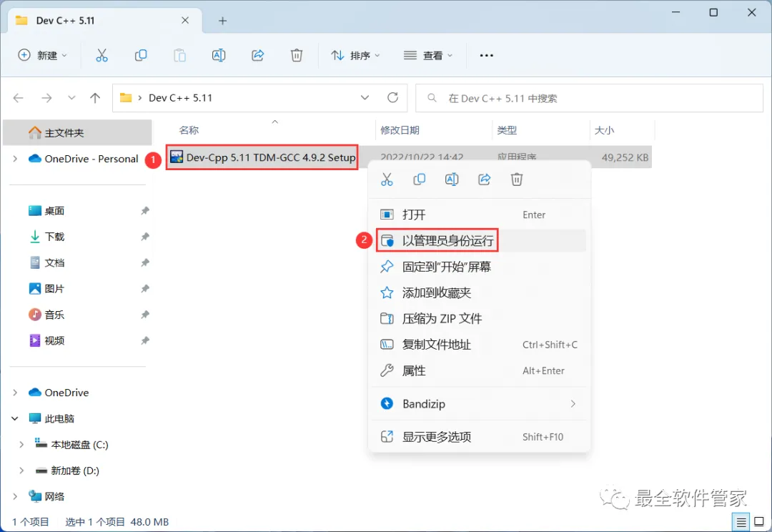Click the pin icon beside 桌面

pyautogui.click(x=144, y=211)
